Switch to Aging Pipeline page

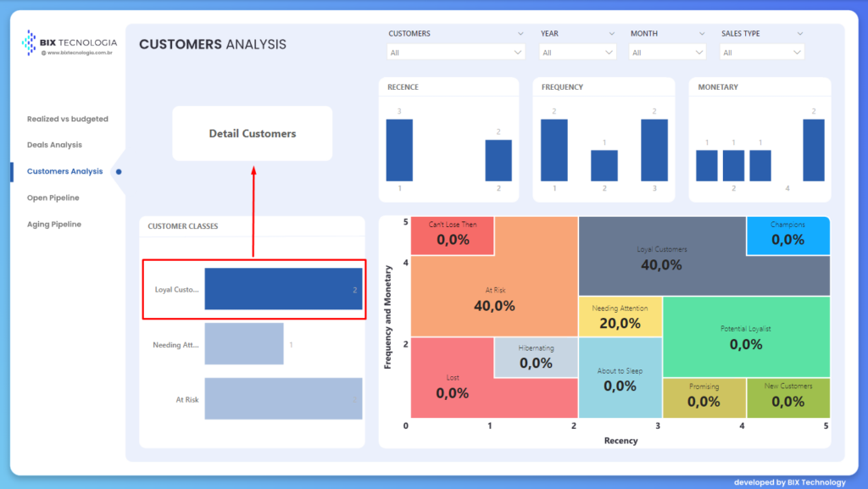tap(55, 225)
